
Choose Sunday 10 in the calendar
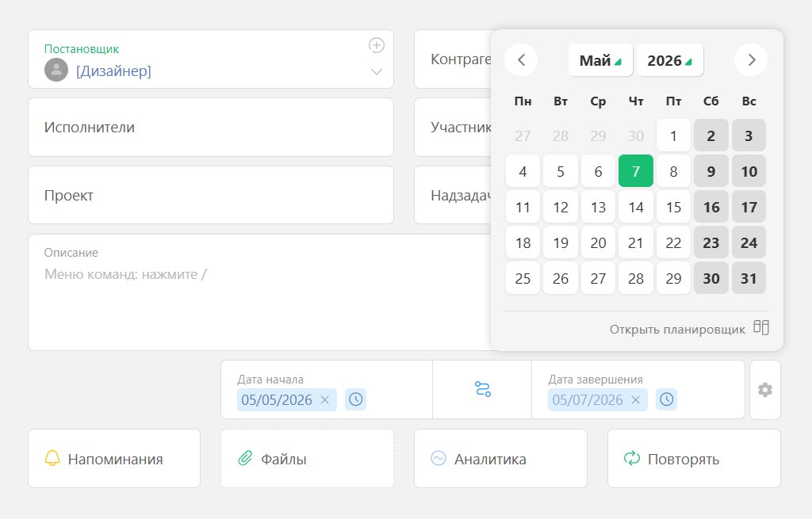pyautogui.click(x=749, y=171)
